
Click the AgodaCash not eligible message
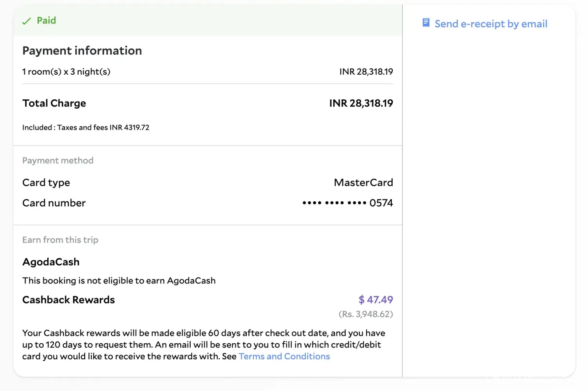pyautogui.click(x=119, y=281)
